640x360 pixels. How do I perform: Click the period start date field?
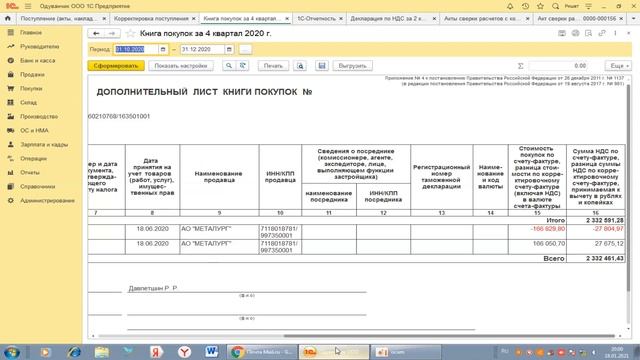coord(136,49)
